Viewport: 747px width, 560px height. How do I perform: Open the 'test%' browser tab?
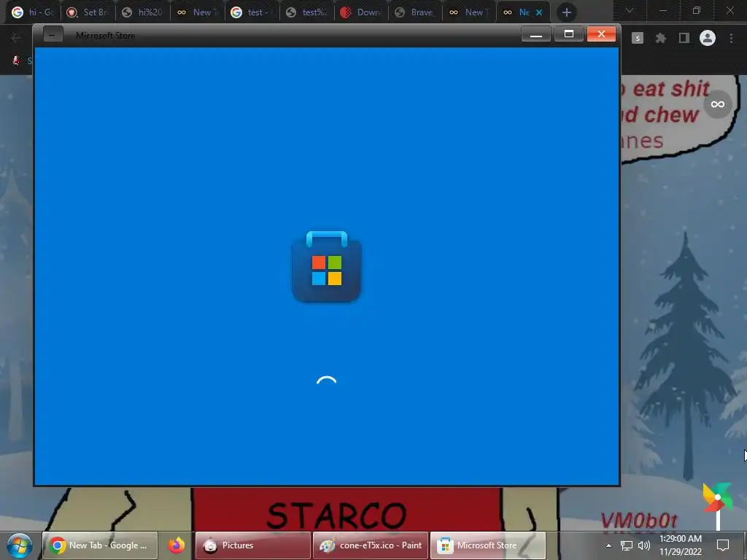[x=306, y=12]
